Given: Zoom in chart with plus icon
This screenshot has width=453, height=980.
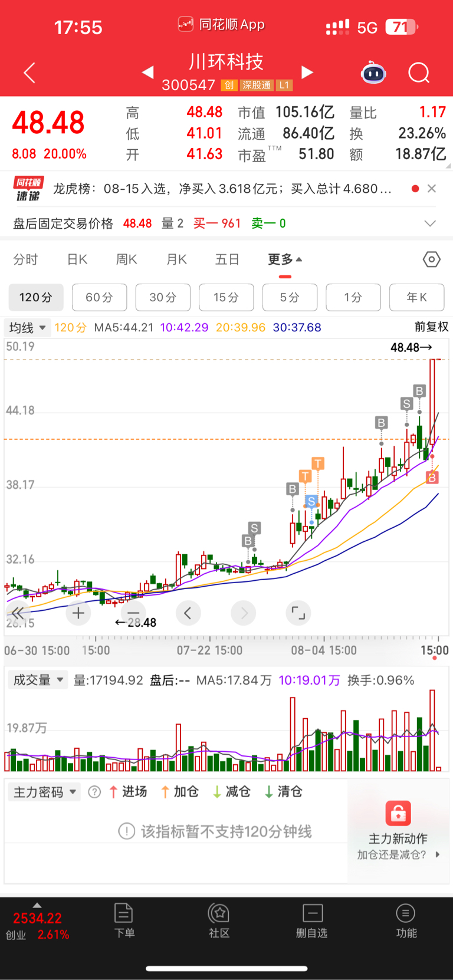Looking at the screenshot, I should click(x=78, y=613).
